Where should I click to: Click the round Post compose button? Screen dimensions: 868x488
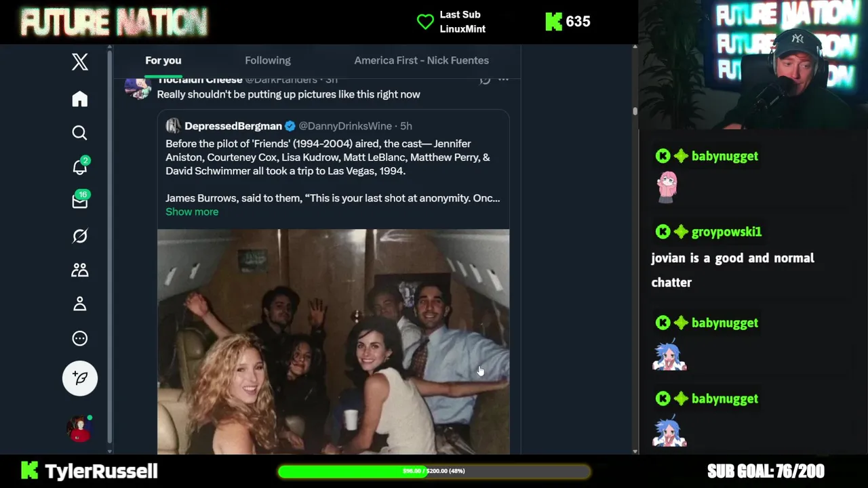(80, 378)
